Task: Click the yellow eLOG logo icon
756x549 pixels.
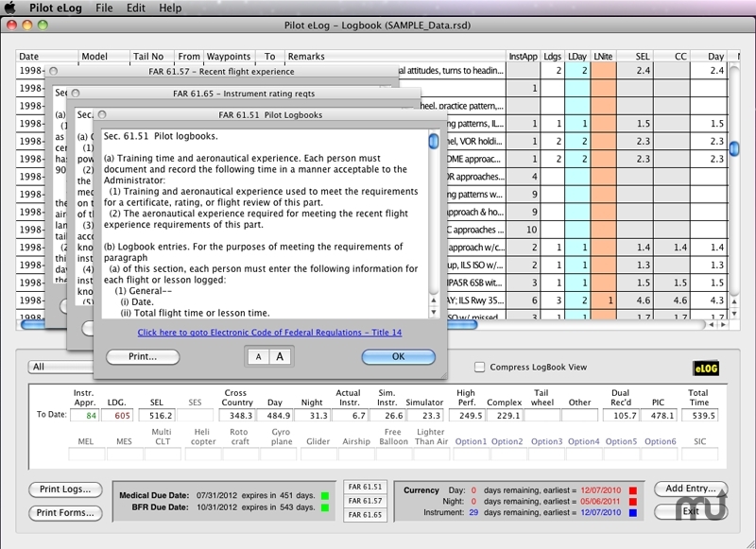Action: pyautogui.click(x=705, y=368)
